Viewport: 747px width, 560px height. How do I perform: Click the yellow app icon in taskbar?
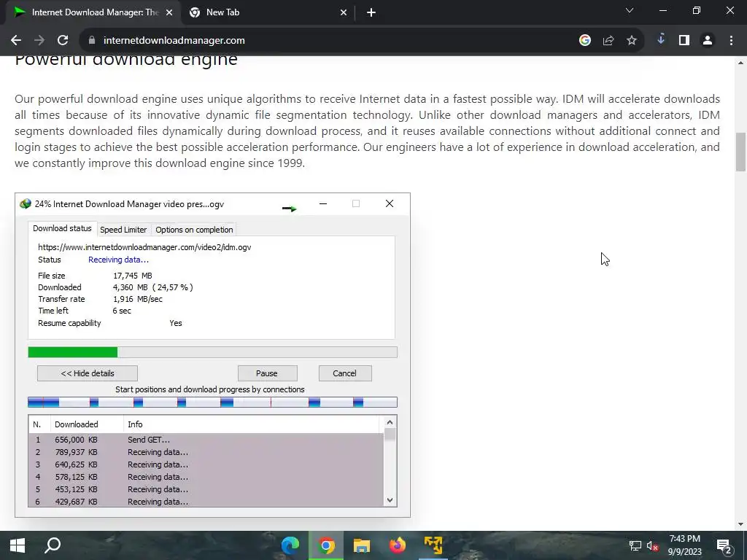click(433, 545)
